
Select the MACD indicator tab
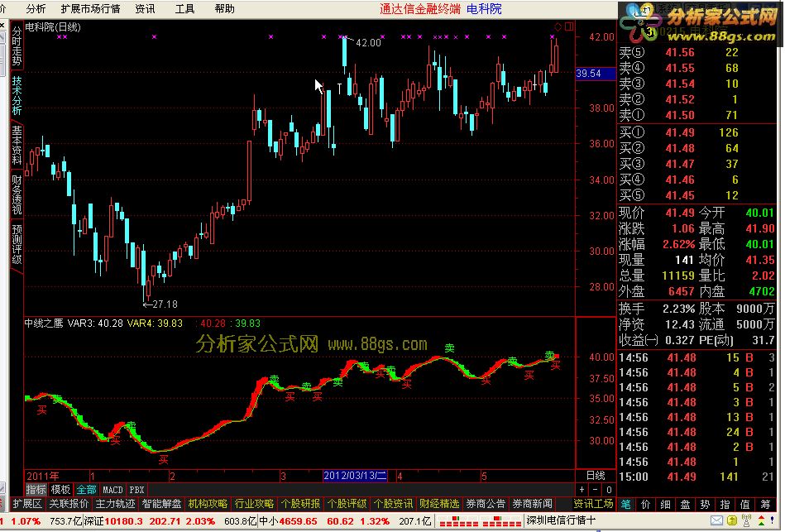coord(112,490)
